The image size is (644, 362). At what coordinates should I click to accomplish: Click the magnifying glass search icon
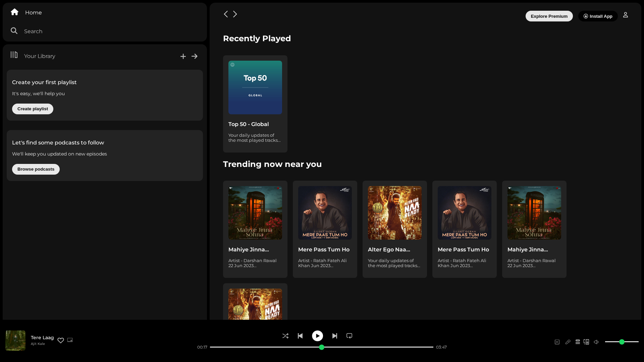[x=14, y=31]
